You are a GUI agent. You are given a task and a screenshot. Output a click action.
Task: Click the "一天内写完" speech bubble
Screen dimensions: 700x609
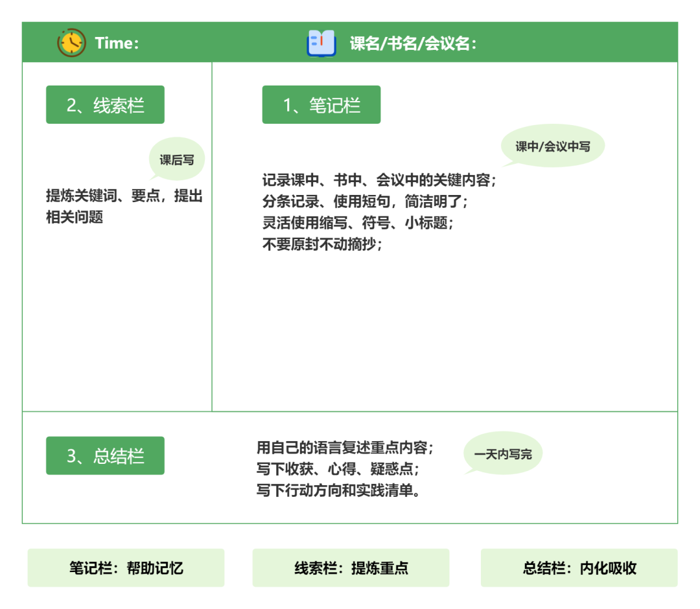coord(503,454)
